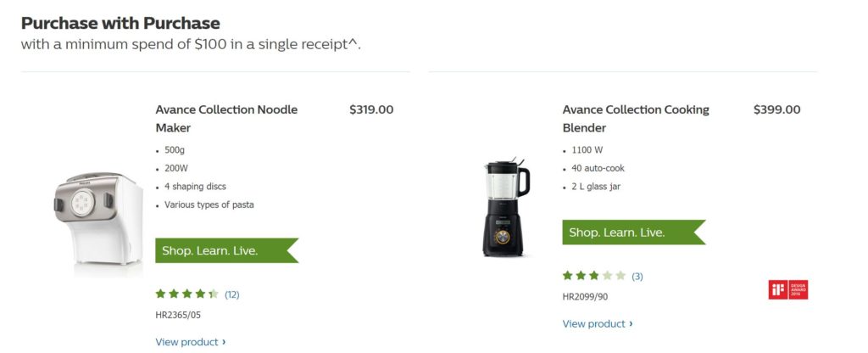
Task: Click the $319.00 price
Action: point(371,109)
